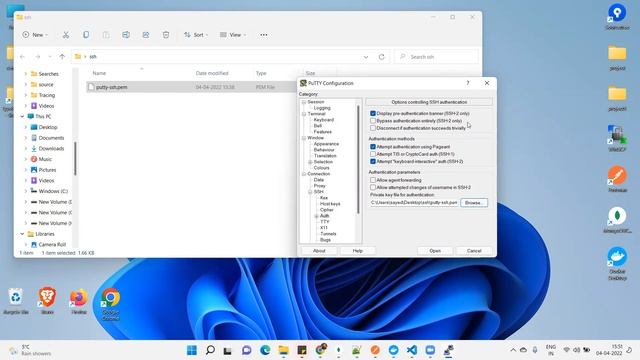Screen dimensions: 640x360
Task: Click the Help button in PuTTY
Action: [358, 251]
